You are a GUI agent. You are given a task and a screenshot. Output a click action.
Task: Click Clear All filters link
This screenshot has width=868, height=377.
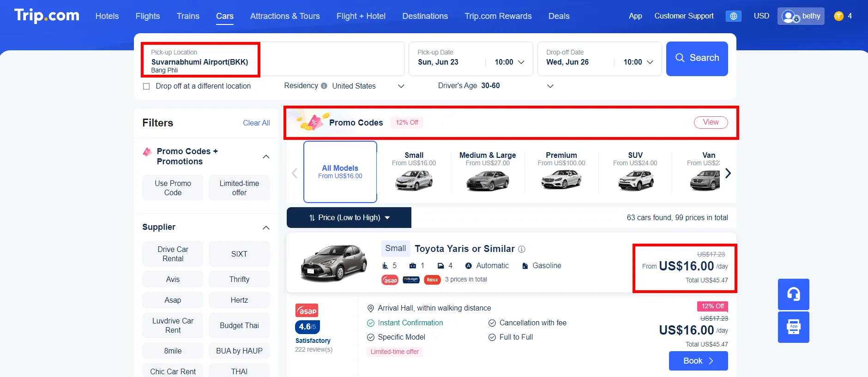pos(256,123)
